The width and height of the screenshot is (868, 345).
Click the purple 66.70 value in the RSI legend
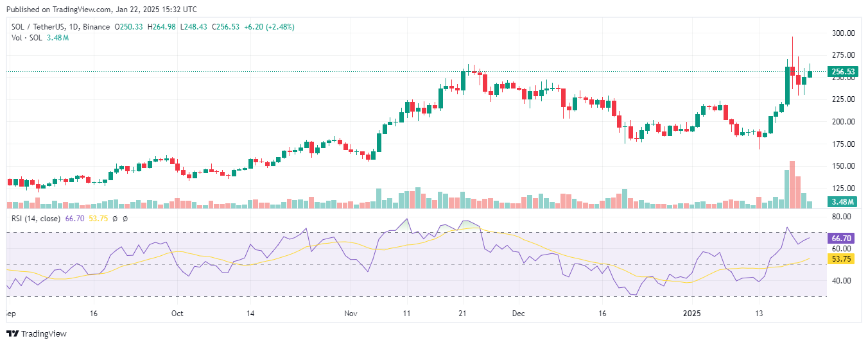click(75, 219)
